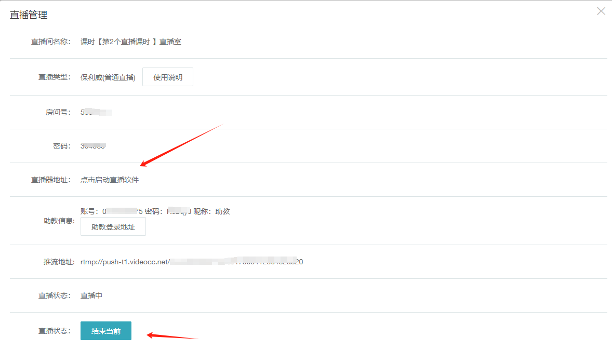Click the 保利威(普通直播) live type text
The image size is (612, 364).
[108, 78]
